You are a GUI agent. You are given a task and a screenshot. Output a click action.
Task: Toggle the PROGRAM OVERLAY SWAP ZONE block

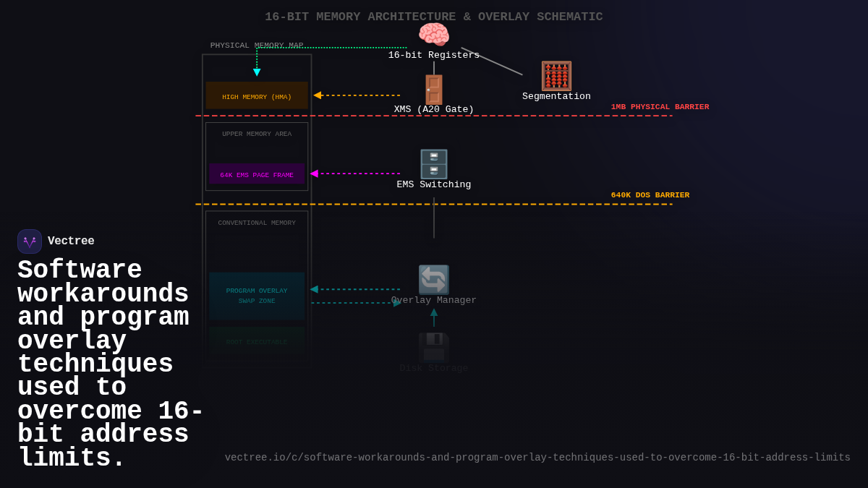[x=257, y=296]
